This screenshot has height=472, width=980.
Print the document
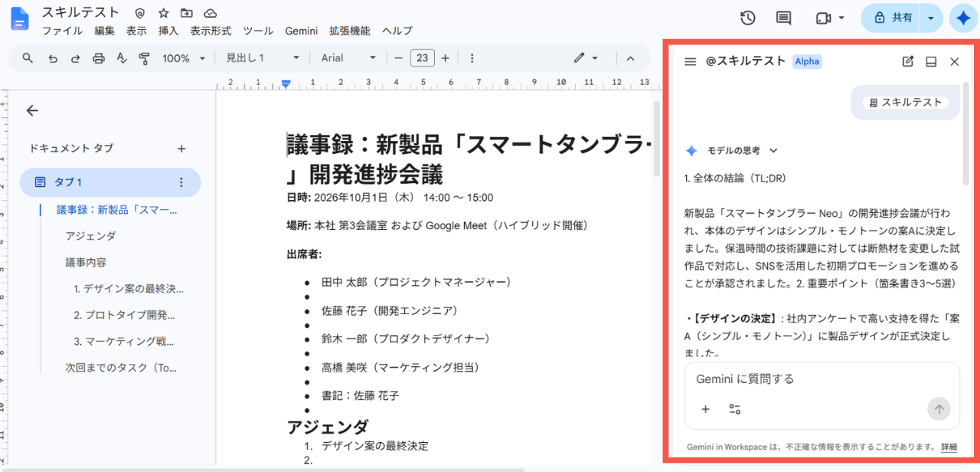coord(98,58)
